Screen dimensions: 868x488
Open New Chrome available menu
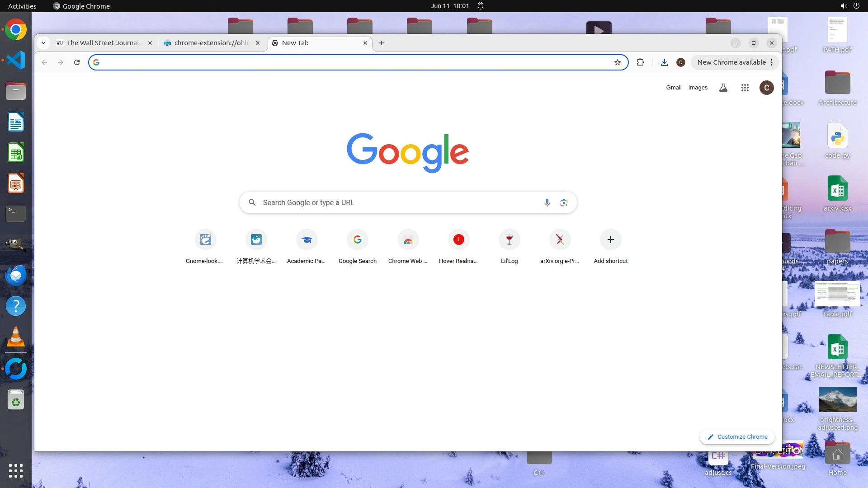point(735,62)
